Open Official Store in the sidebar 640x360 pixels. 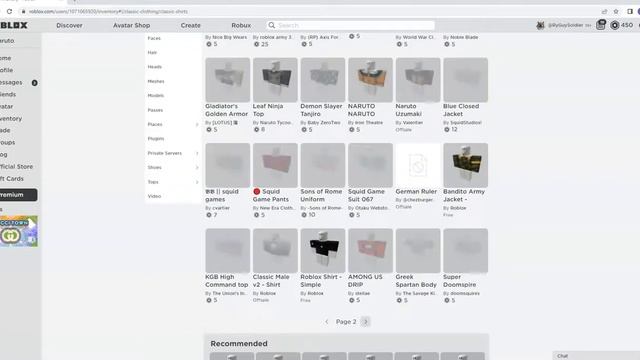click(x=16, y=167)
